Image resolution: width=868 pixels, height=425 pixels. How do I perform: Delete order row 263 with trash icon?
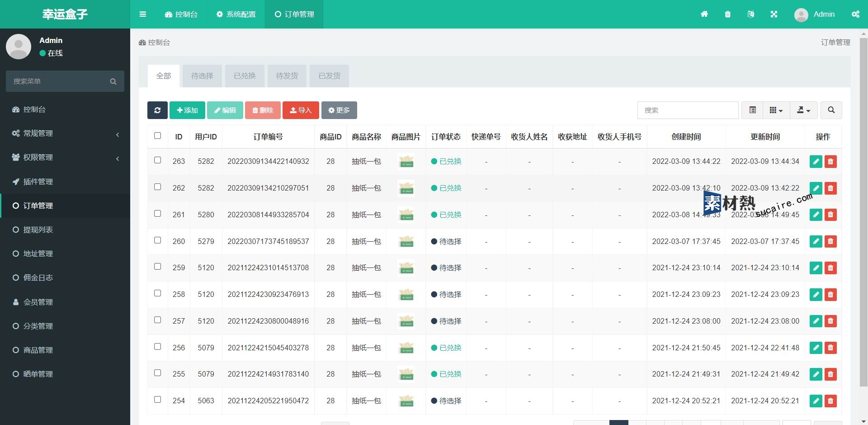[x=830, y=162]
